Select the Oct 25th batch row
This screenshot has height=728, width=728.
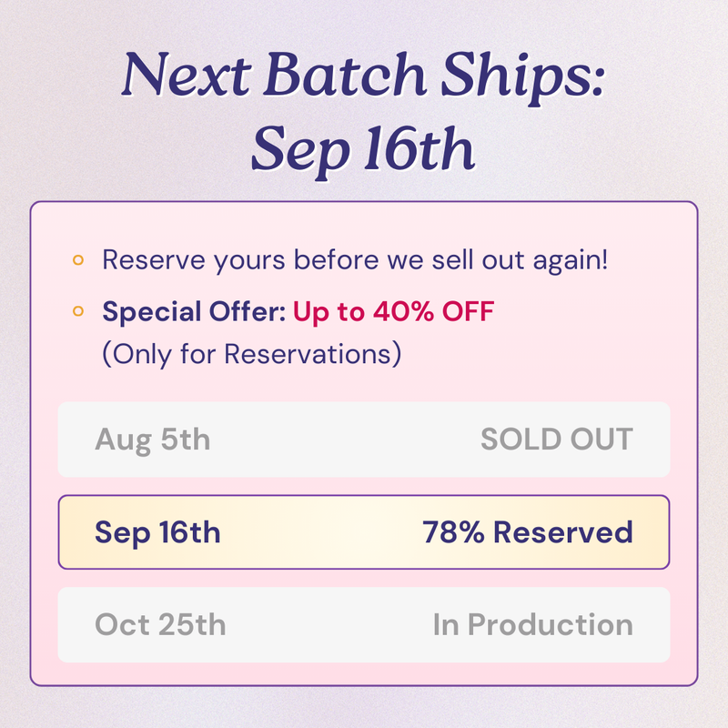(x=363, y=624)
